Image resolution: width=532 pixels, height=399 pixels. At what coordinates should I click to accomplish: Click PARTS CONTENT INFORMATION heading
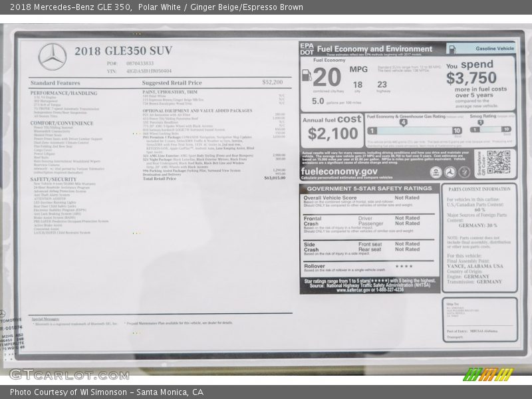(x=479, y=190)
